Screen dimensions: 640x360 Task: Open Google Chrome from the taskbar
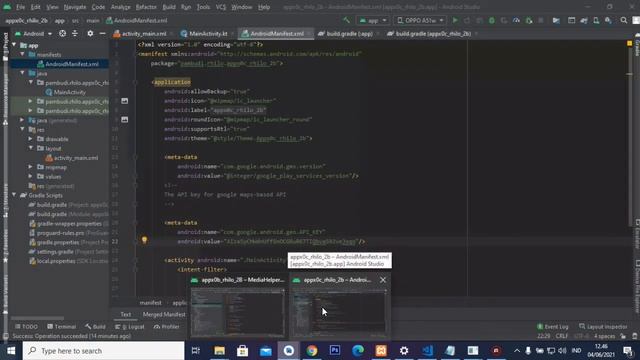312,351
